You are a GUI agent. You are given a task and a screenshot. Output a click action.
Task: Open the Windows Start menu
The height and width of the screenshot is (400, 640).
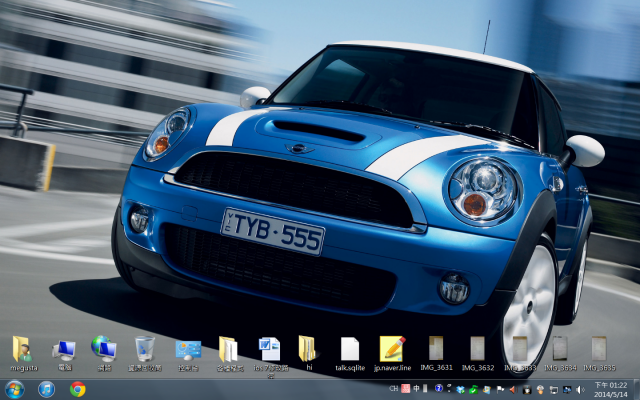(x=14, y=389)
